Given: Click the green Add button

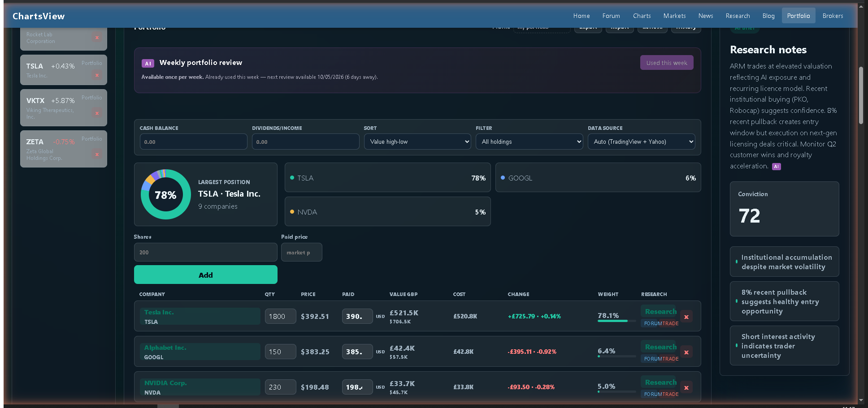Looking at the screenshot, I should point(206,275).
